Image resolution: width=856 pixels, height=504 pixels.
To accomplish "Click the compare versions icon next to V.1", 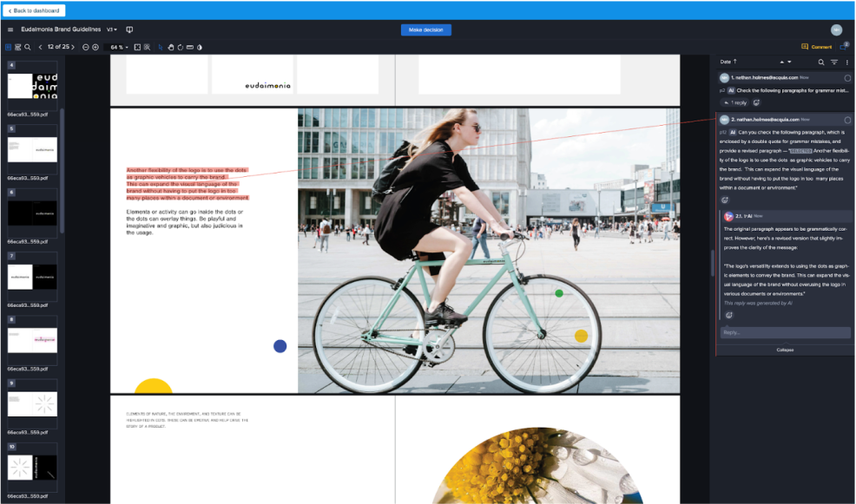I will click(x=129, y=30).
